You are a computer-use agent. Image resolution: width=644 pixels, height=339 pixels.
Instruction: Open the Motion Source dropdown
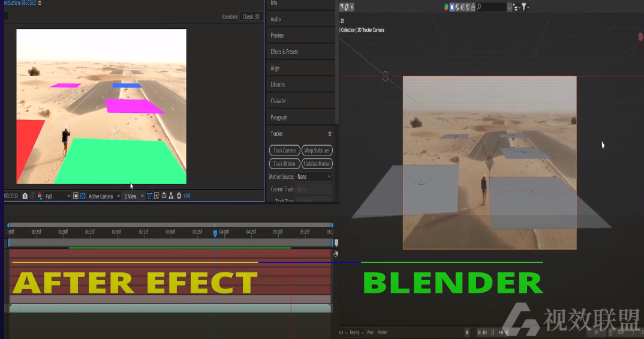click(314, 176)
